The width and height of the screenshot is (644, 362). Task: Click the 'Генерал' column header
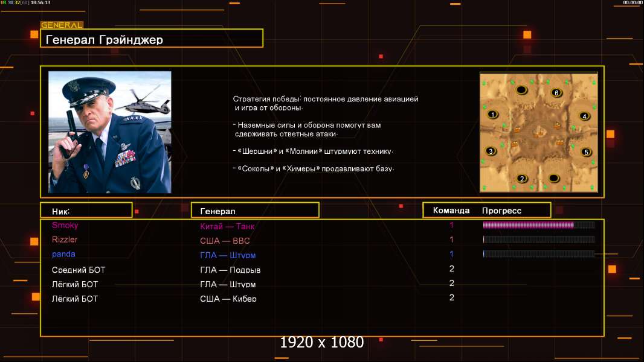pos(255,211)
